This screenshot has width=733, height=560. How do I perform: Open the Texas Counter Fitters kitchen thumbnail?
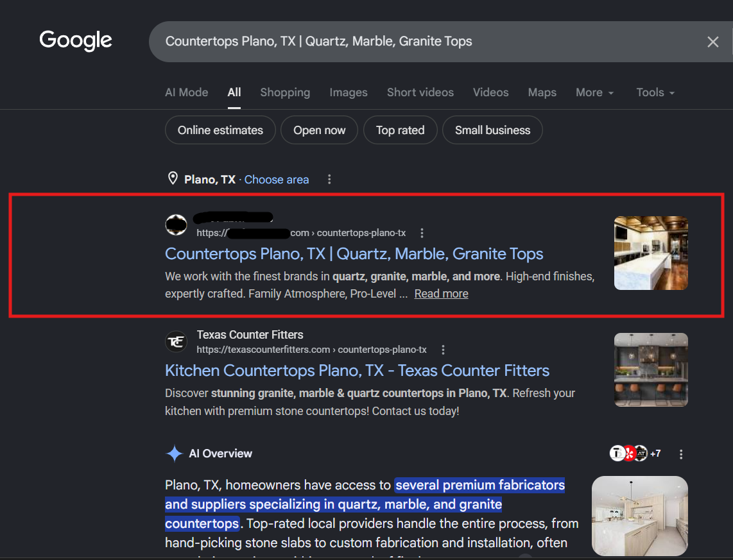click(x=651, y=370)
